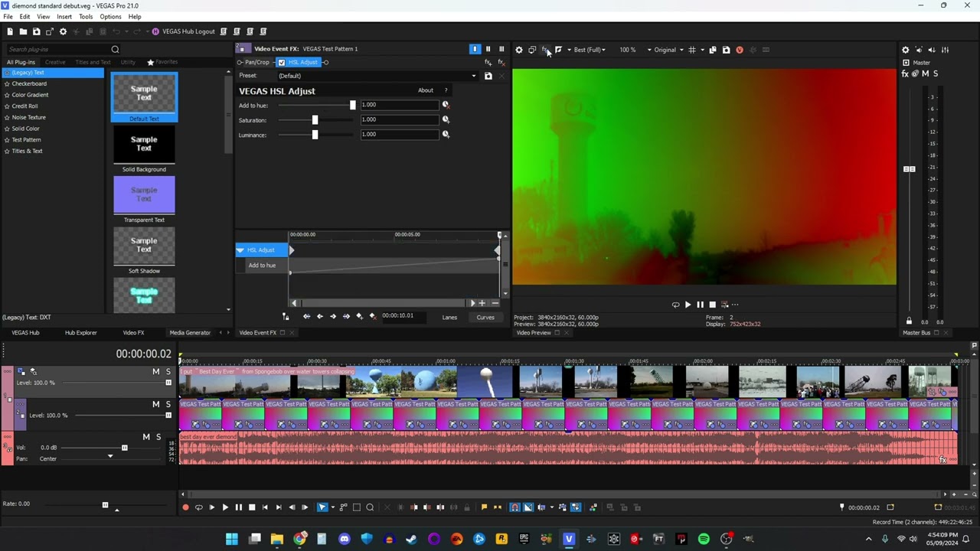Switch to the Media Generator tab
Viewport: 980px width, 551px height.
point(190,333)
